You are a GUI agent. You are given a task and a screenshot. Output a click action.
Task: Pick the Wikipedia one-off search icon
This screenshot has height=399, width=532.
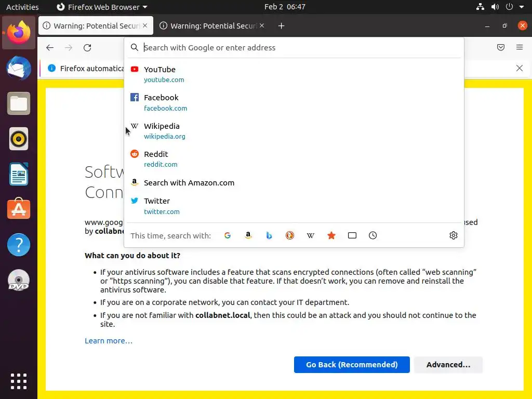311,235
